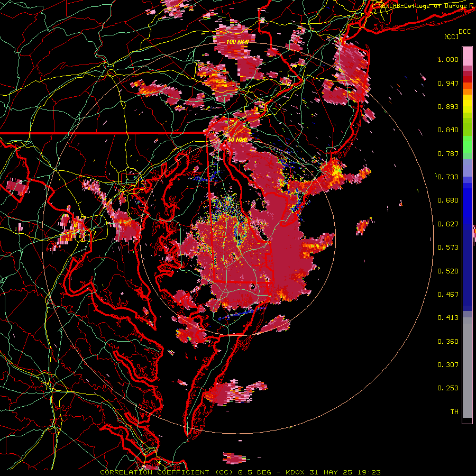Viewport: 476px width, 476px height.
Task: Click the 0.733 scale label
Action: [x=448, y=177]
